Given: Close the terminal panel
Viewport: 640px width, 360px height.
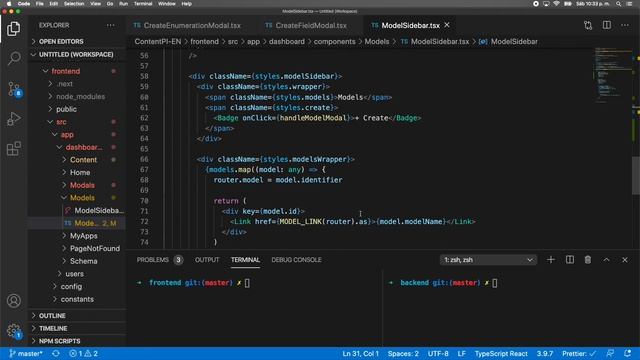Looking at the screenshot, I should (625, 260).
